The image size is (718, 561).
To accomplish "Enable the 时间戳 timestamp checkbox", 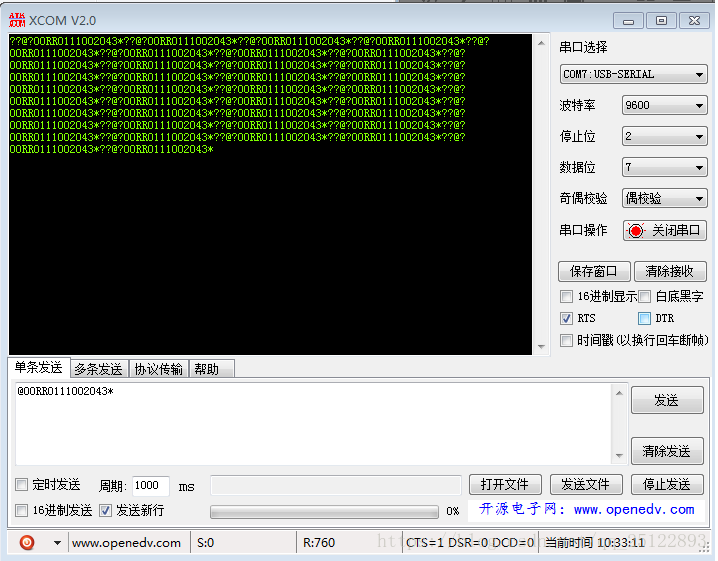I will pos(566,340).
